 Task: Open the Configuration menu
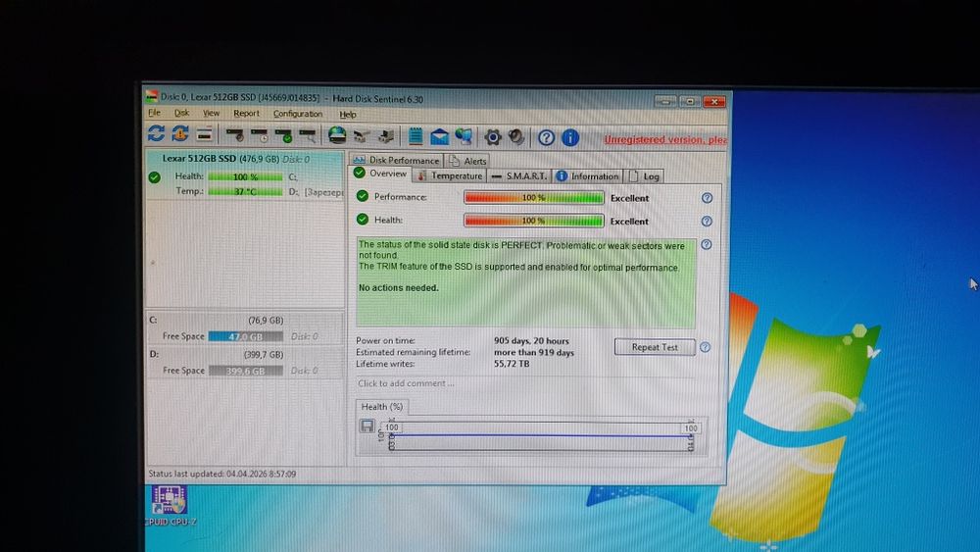pyautogui.click(x=298, y=114)
